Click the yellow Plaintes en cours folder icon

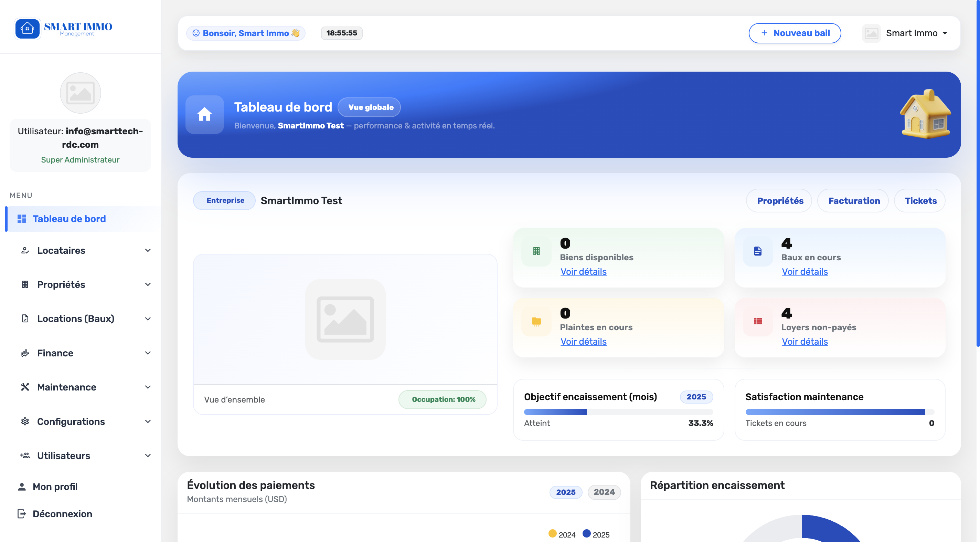tap(536, 321)
